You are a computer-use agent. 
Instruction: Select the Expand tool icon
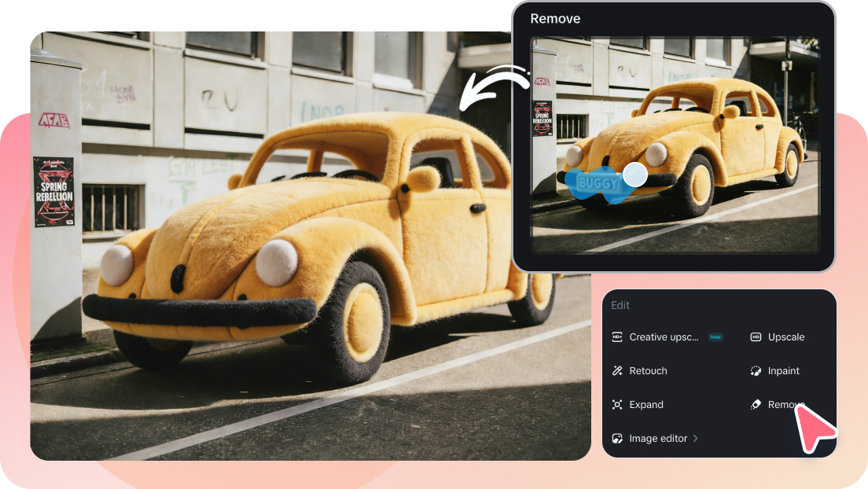pyautogui.click(x=617, y=404)
